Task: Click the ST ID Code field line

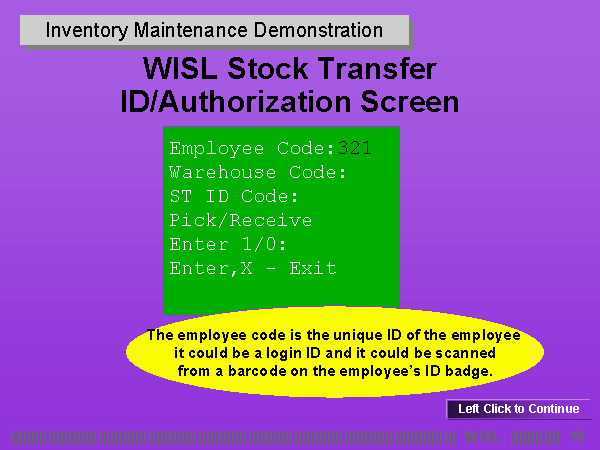Action: point(234,196)
